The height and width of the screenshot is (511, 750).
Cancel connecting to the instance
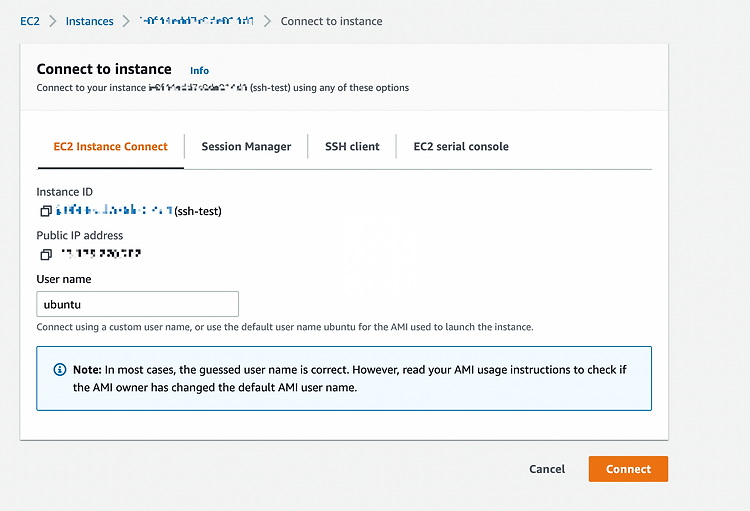pyautogui.click(x=547, y=469)
